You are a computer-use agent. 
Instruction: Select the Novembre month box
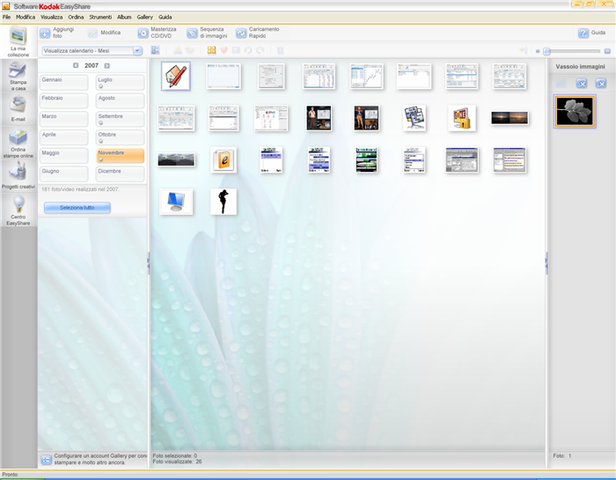coord(120,156)
